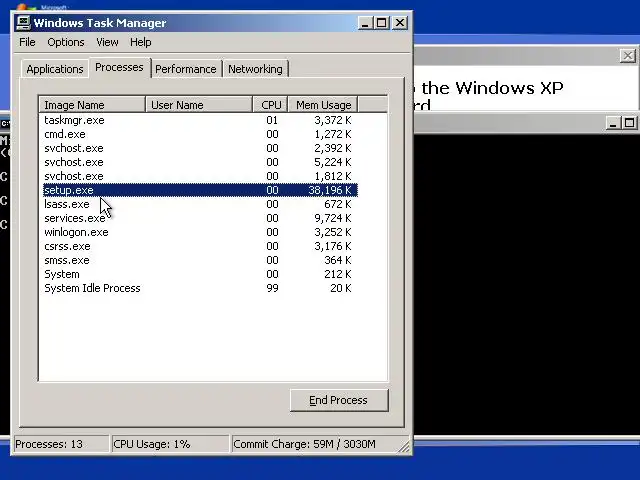Select the services.exe process row
This screenshot has height=480, width=640.
point(200,218)
